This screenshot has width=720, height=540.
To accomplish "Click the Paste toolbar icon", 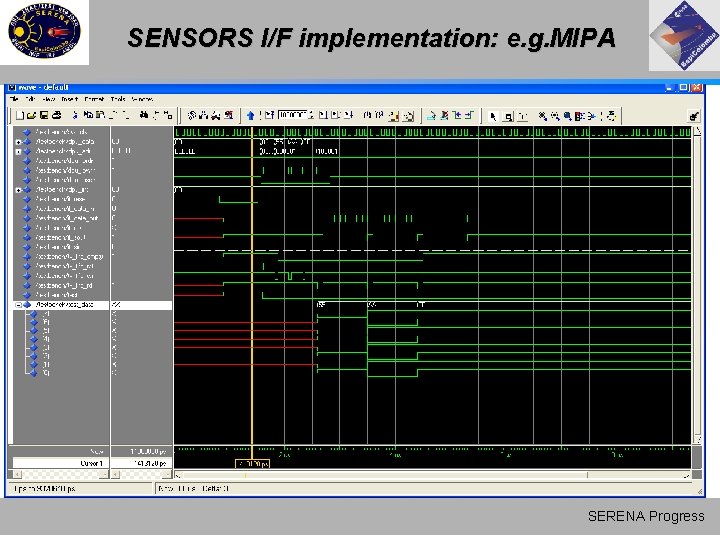I will [101, 115].
